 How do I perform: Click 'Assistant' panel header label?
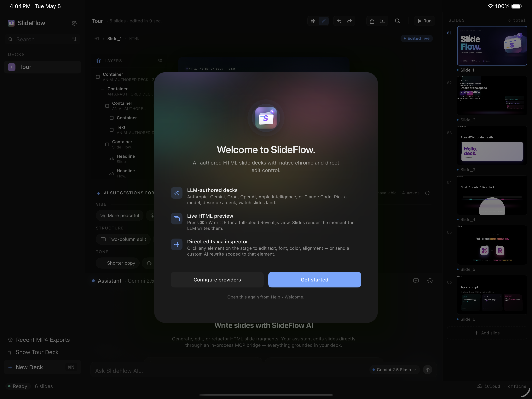[x=109, y=281]
